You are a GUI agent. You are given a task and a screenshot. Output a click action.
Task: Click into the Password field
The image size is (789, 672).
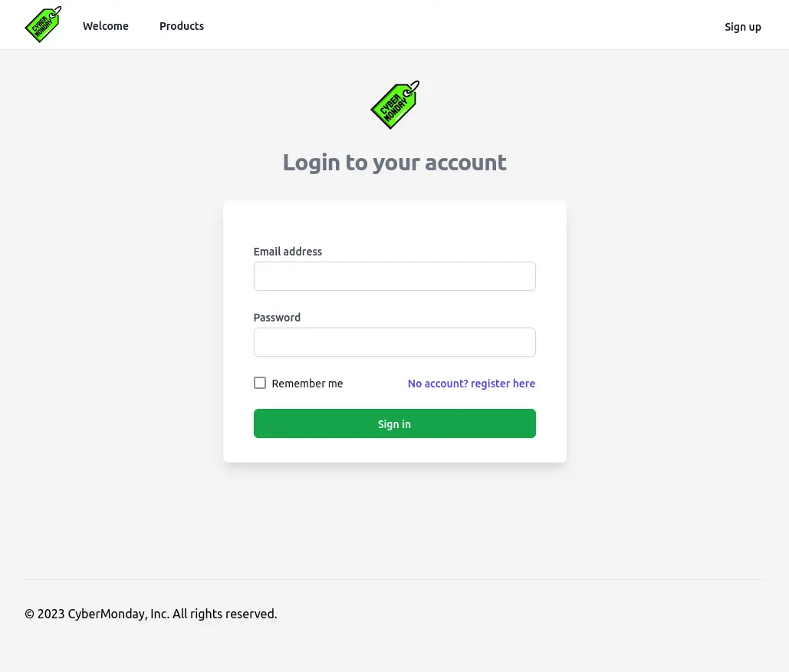pyautogui.click(x=394, y=342)
